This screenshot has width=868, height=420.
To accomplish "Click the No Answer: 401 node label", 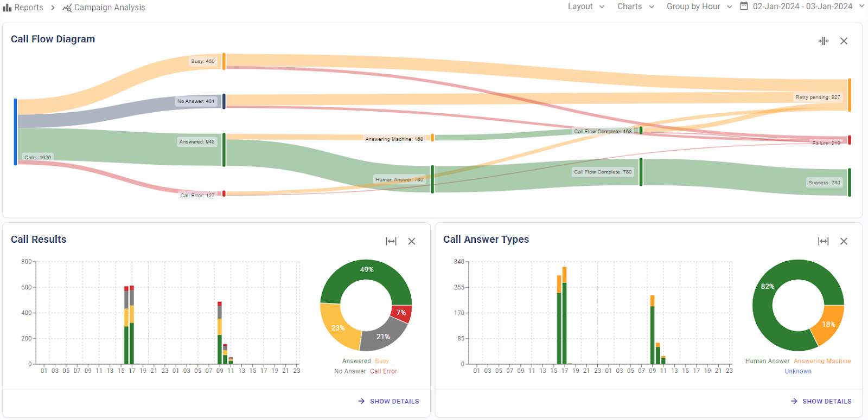I will click(x=196, y=101).
